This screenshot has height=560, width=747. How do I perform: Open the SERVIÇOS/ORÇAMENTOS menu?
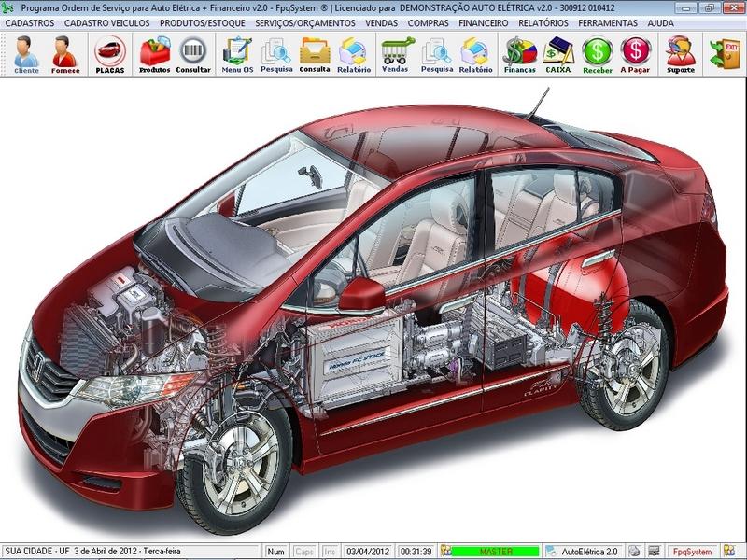pos(305,22)
